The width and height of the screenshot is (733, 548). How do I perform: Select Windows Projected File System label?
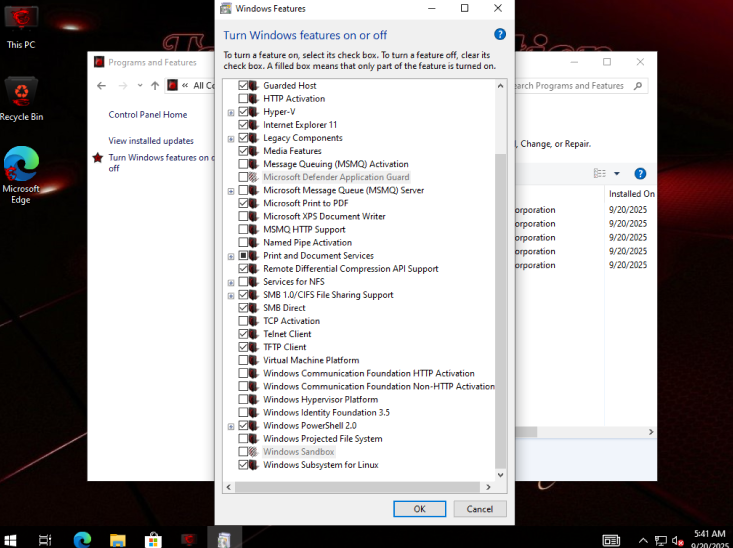click(323, 439)
